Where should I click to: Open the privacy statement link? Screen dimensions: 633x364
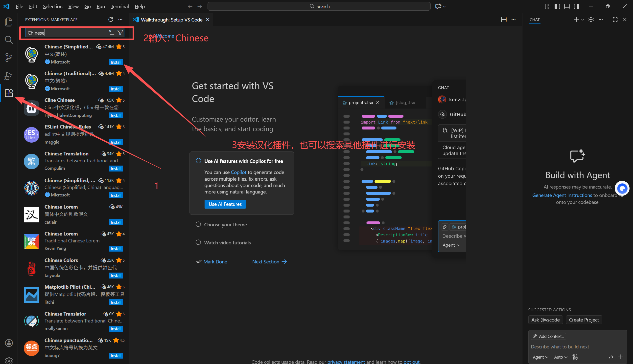point(346,362)
